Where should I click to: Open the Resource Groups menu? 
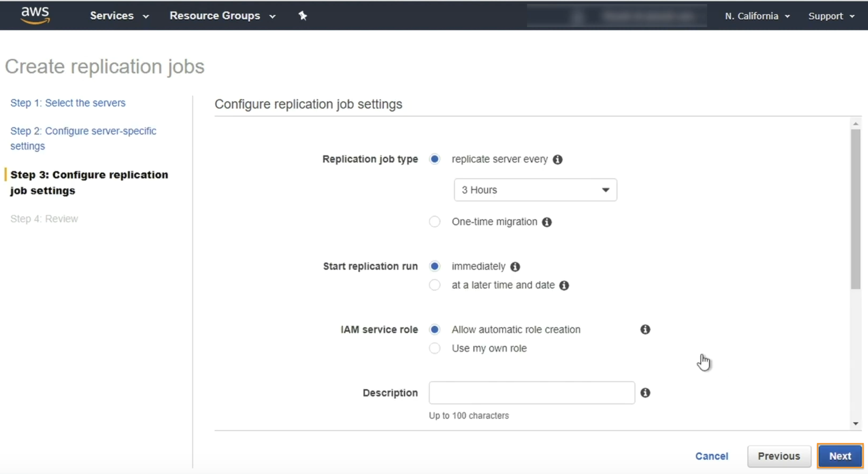[222, 16]
